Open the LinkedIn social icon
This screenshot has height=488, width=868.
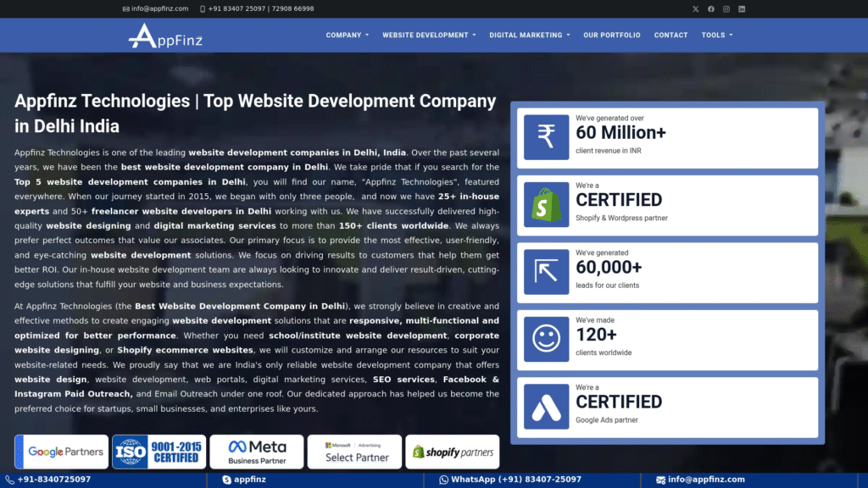742,8
